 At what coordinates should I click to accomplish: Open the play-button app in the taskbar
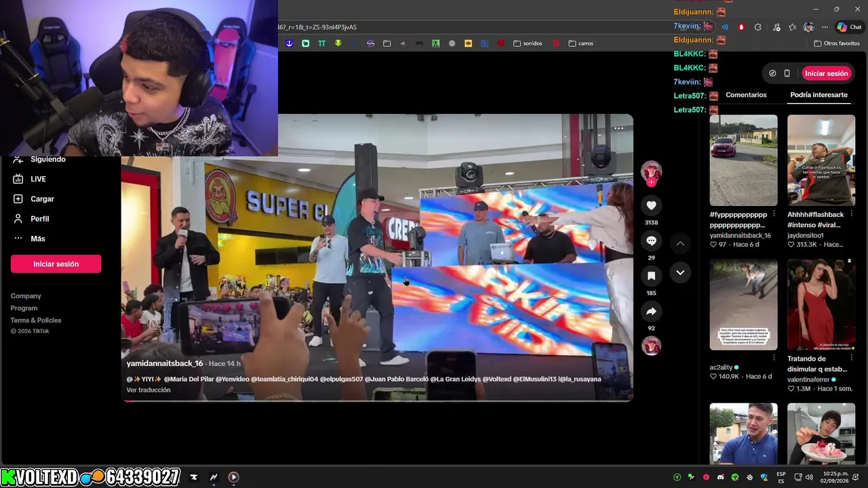coord(233,477)
